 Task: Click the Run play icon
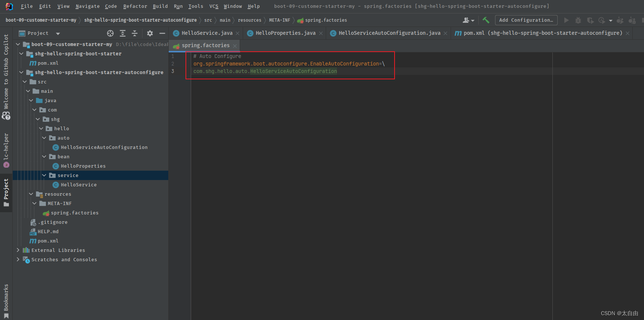[x=566, y=20]
